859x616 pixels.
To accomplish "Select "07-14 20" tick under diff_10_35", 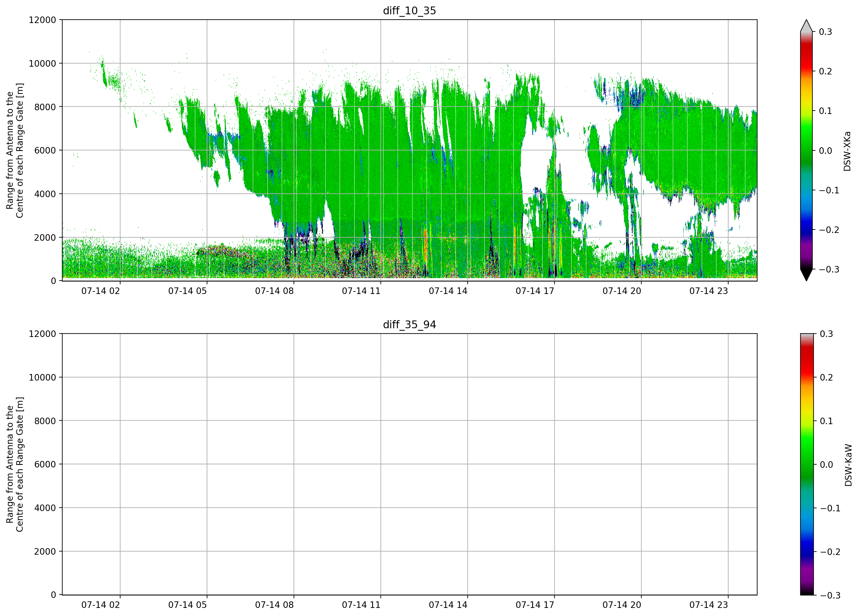I will point(622,291).
